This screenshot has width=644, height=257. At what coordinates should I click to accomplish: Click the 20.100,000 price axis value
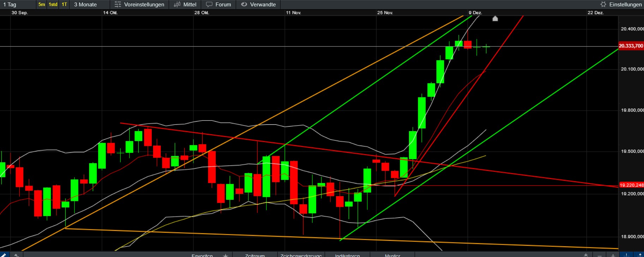(x=632, y=69)
